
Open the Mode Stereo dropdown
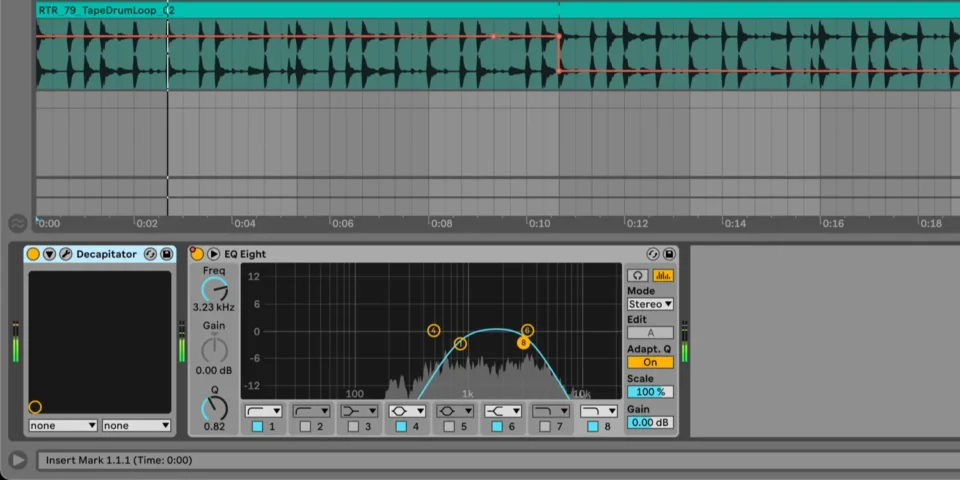point(650,304)
